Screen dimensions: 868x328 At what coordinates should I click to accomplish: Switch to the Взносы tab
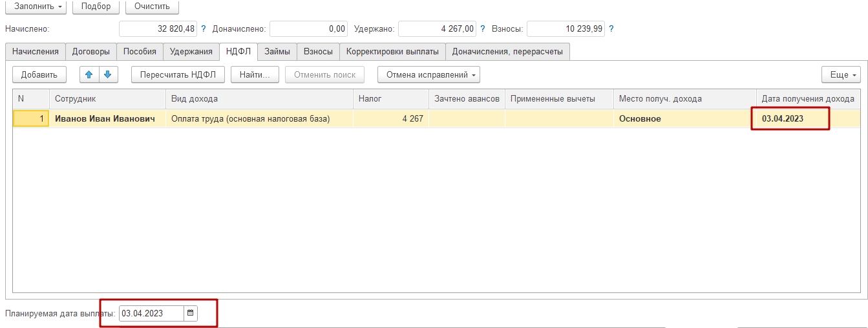[318, 52]
